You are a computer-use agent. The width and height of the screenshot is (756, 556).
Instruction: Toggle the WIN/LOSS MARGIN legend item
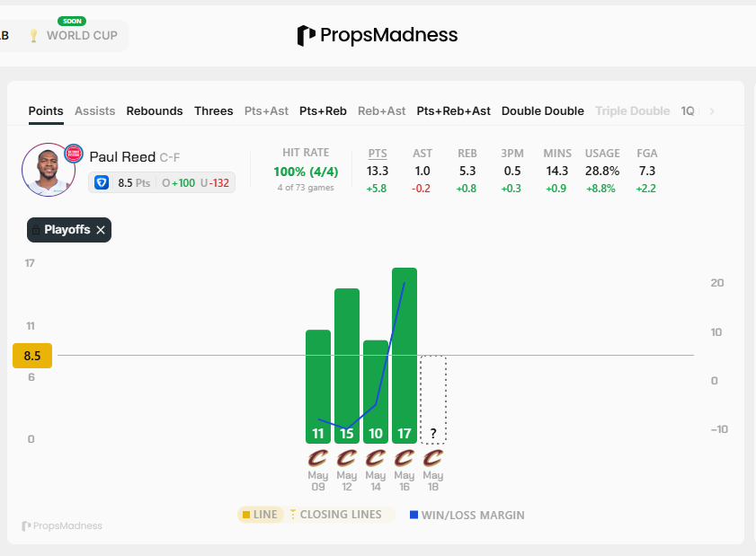pyautogui.click(x=467, y=515)
